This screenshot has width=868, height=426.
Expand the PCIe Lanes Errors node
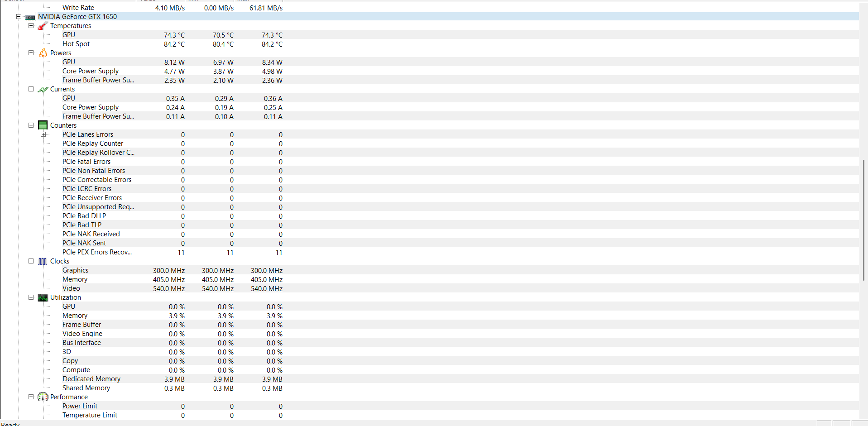click(43, 134)
